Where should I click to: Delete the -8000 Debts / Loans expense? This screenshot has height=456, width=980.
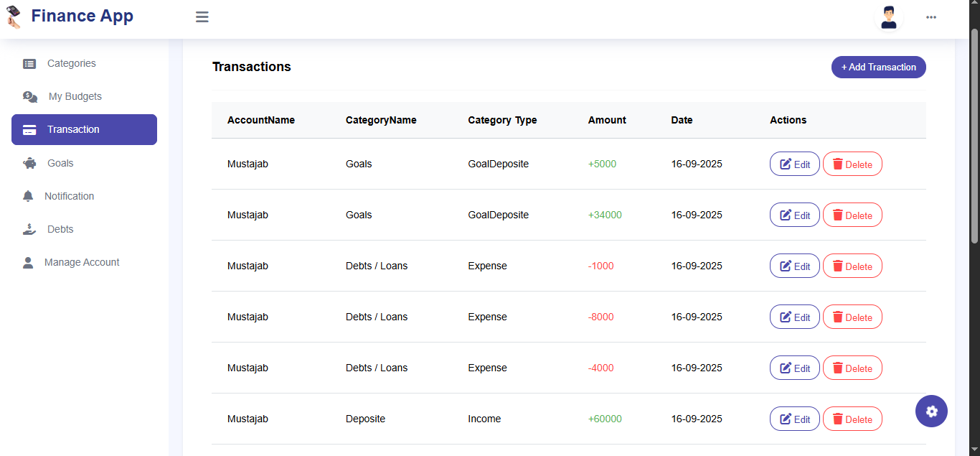[852, 317]
